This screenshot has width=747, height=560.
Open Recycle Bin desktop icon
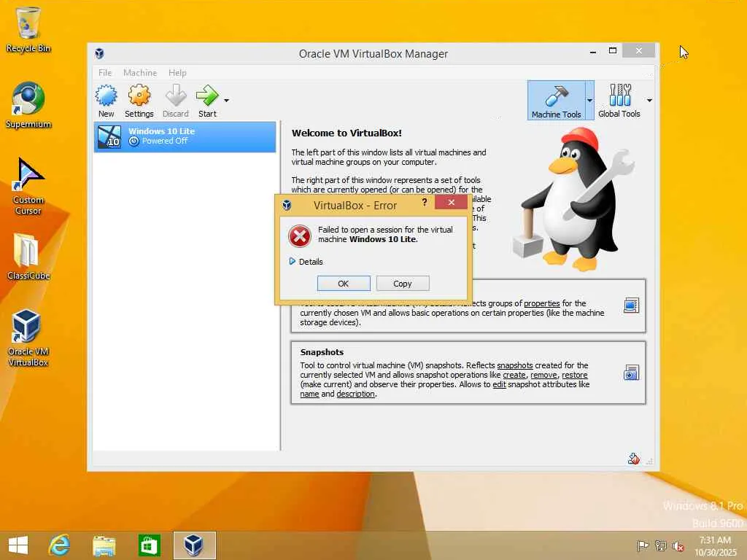(28, 29)
